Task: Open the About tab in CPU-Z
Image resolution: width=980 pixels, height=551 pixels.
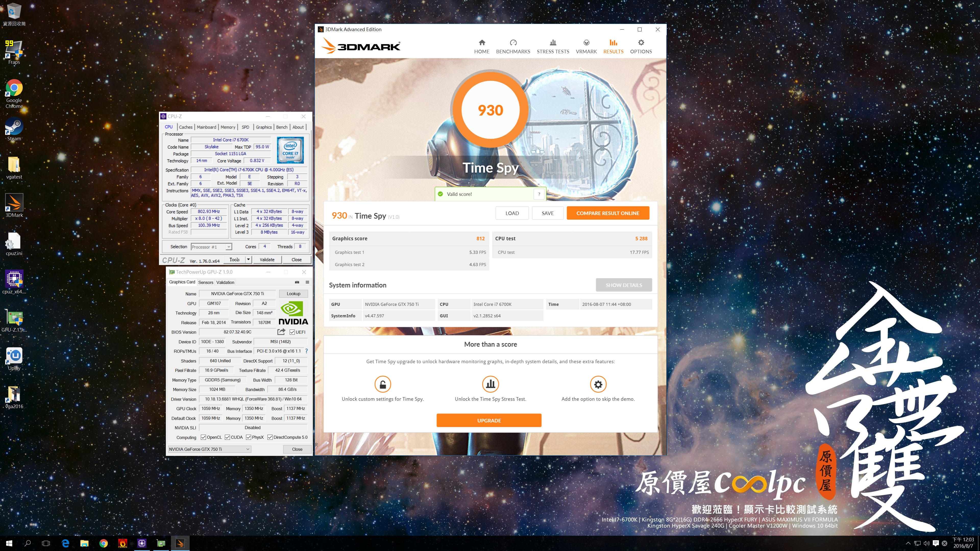Action: [x=298, y=127]
